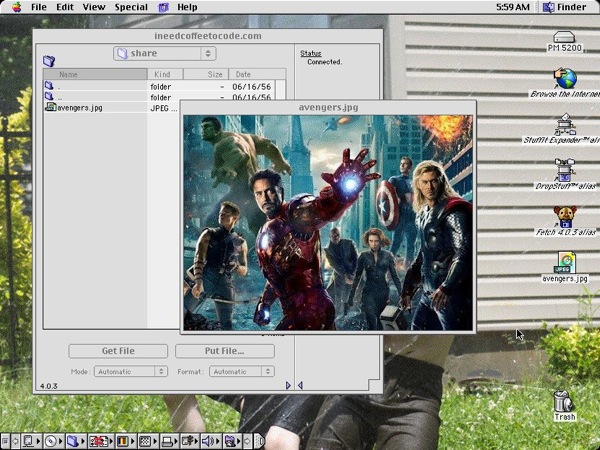The width and height of the screenshot is (600, 450).
Task: Select the Fetch 4.0.3 alias icon
Action: click(x=565, y=221)
